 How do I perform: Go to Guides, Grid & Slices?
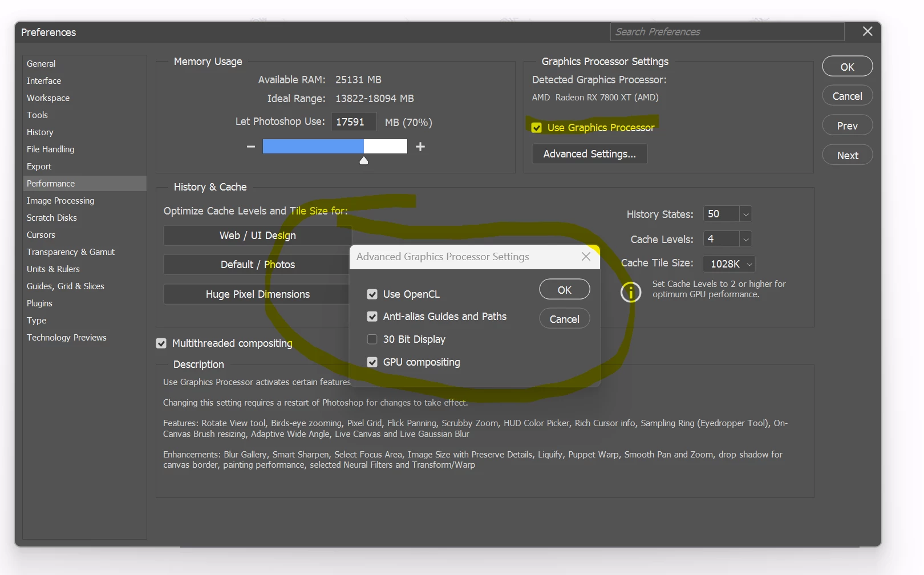pos(84,286)
